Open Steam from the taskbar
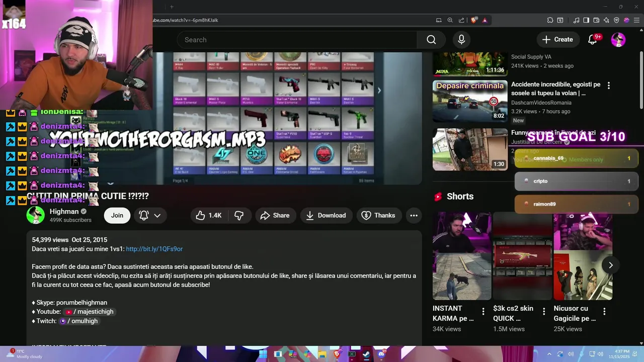Screen dimensions: 644x362 [366, 354]
